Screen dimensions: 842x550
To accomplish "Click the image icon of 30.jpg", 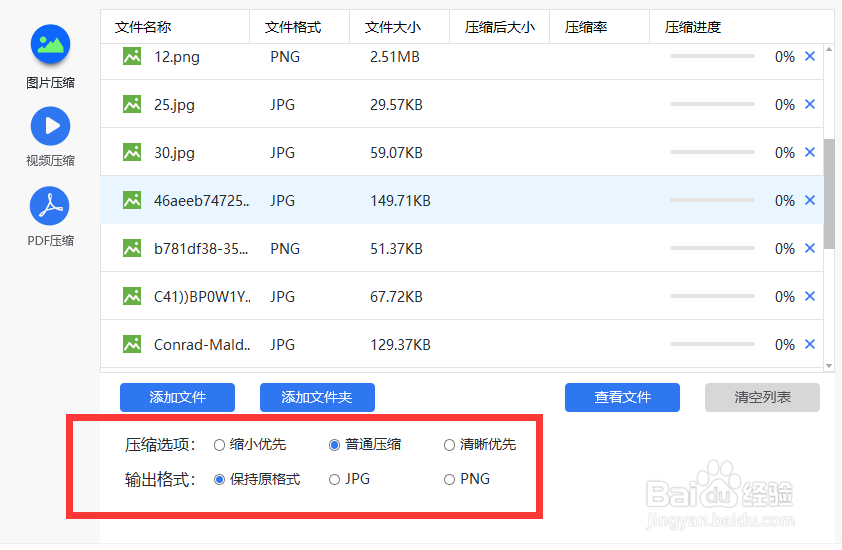I will [x=132, y=152].
